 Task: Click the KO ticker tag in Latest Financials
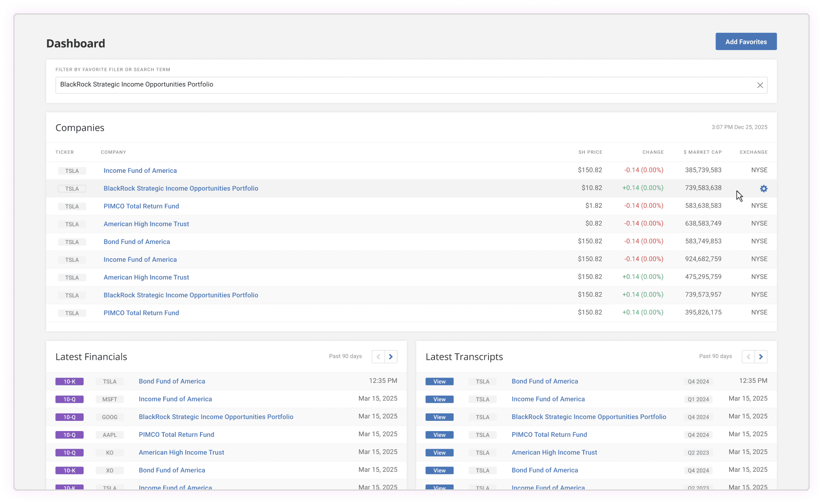[x=110, y=453]
